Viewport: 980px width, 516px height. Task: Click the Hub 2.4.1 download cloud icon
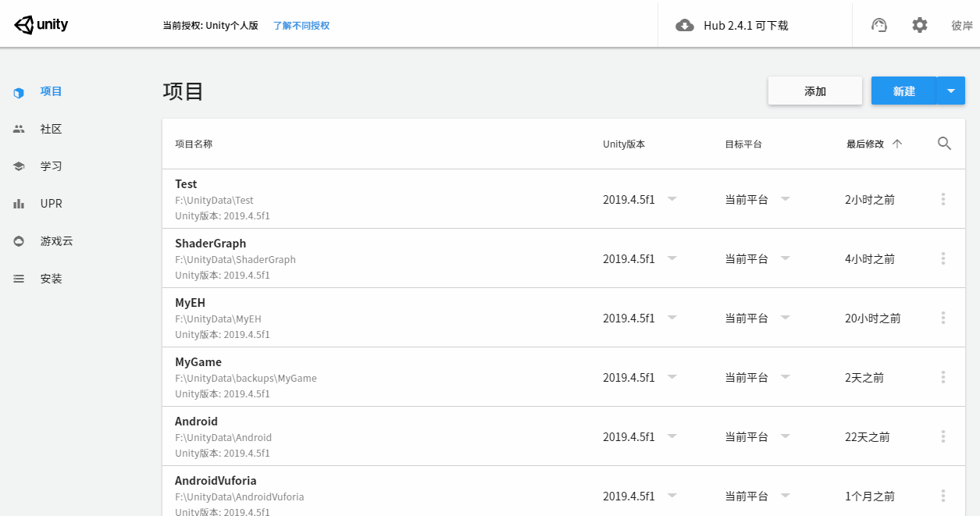[685, 25]
